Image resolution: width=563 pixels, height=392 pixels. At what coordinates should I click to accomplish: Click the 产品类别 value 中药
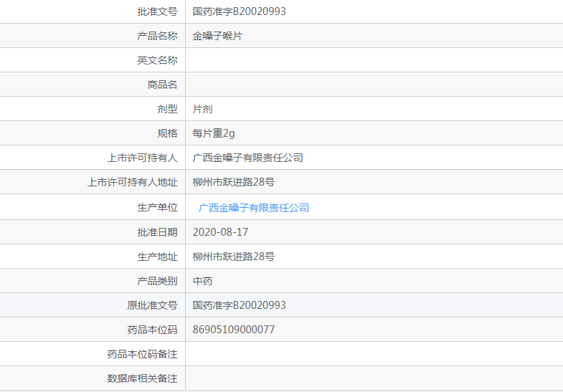click(202, 281)
